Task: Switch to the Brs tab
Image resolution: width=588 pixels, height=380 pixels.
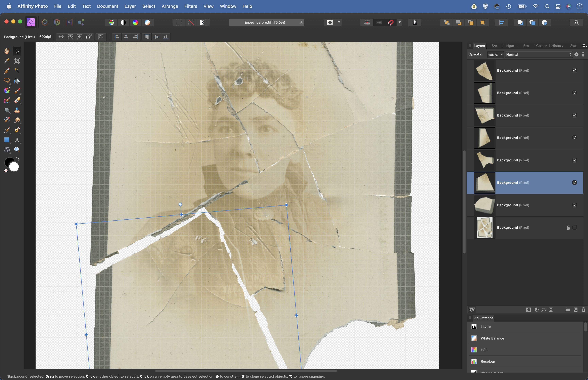Action: (x=526, y=46)
